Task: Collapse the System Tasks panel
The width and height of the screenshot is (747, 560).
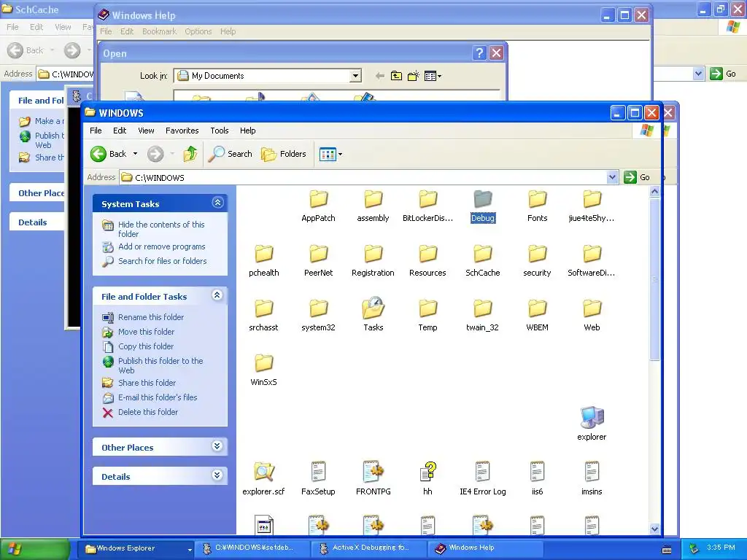Action: [x=217, y=203]
